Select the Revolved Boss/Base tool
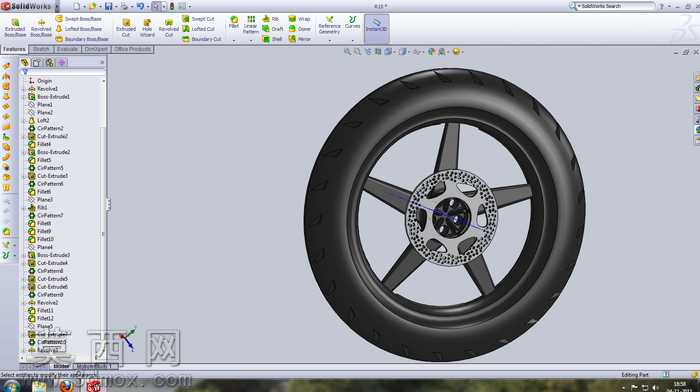700x392 pixels. (x=41, y=28)
